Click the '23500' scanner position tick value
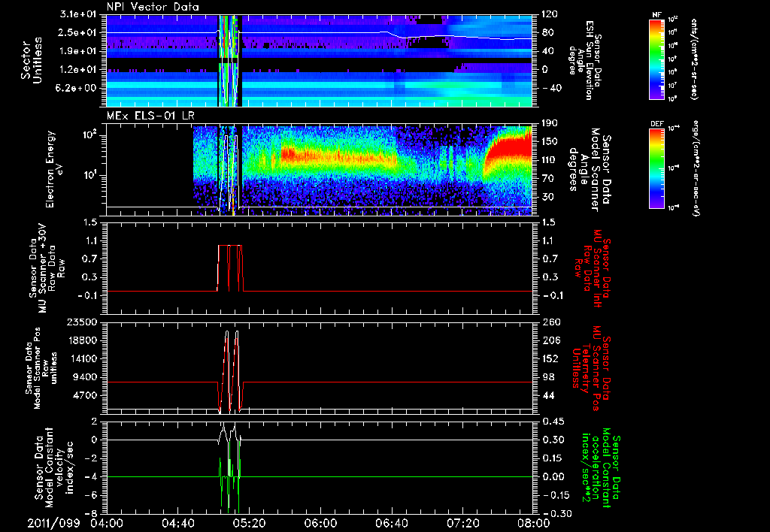The image size is (770, 532). pos(81,322)
